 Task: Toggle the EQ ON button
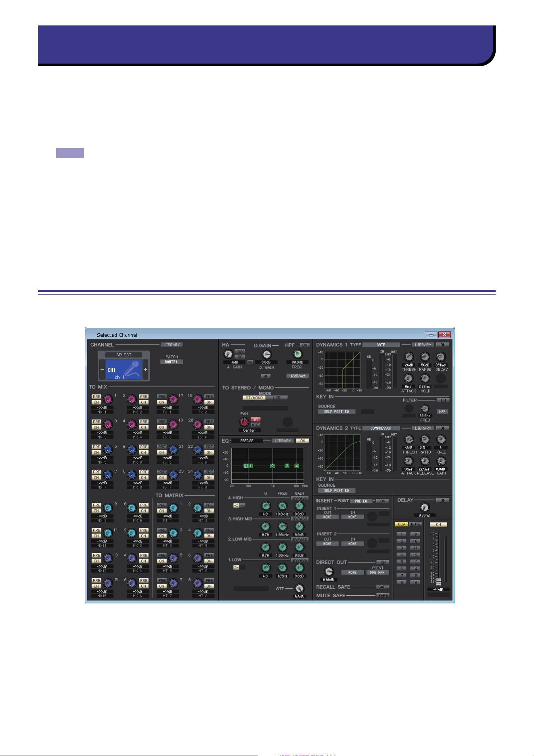(x=303, y=441)
